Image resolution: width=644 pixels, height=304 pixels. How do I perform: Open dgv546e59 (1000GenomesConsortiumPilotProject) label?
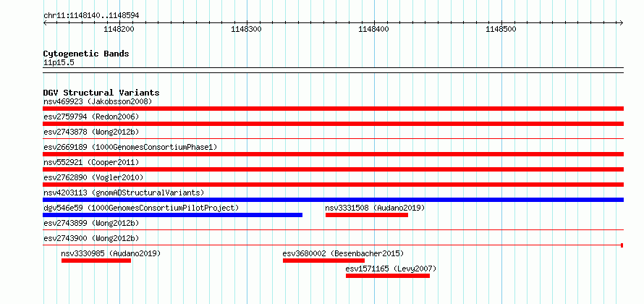coord(141,208)
